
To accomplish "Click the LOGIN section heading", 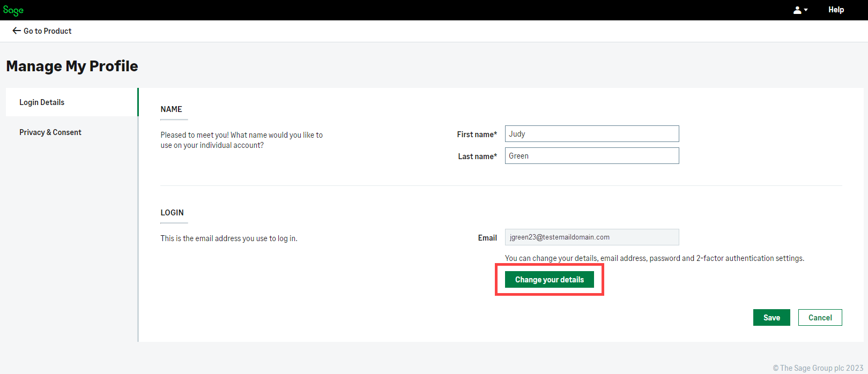I will click(172, 213).
